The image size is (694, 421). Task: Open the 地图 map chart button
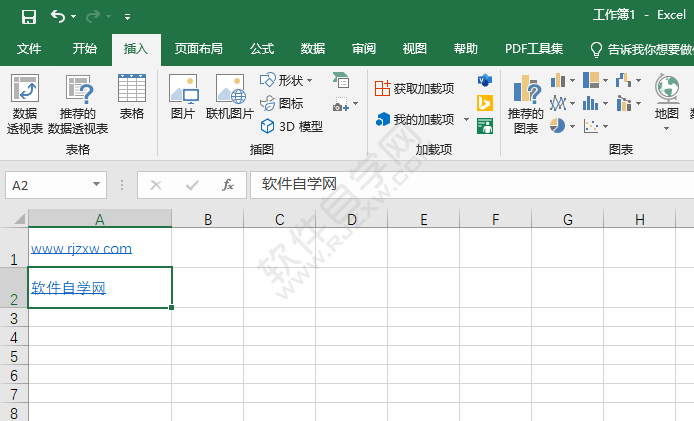pos(667,97)
